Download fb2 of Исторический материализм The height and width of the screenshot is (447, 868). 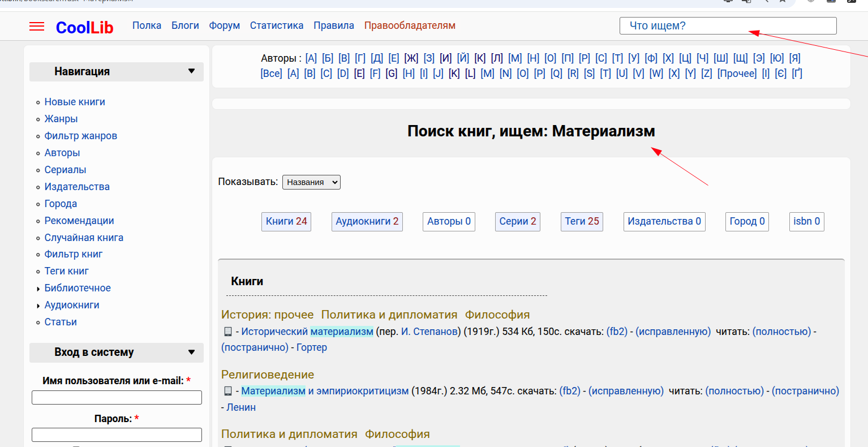coord(617,332)
